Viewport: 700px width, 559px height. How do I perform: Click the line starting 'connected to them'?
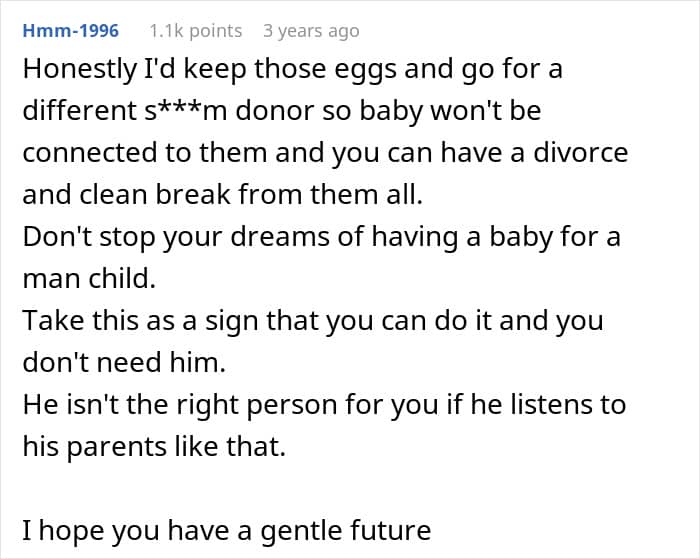(325, 154)
